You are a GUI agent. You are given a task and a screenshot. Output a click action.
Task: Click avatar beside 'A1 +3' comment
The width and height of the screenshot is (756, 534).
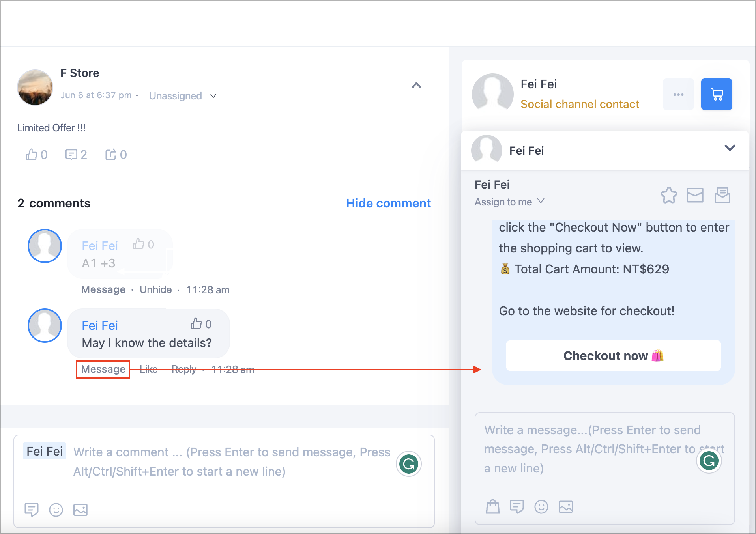pos(45,246)
